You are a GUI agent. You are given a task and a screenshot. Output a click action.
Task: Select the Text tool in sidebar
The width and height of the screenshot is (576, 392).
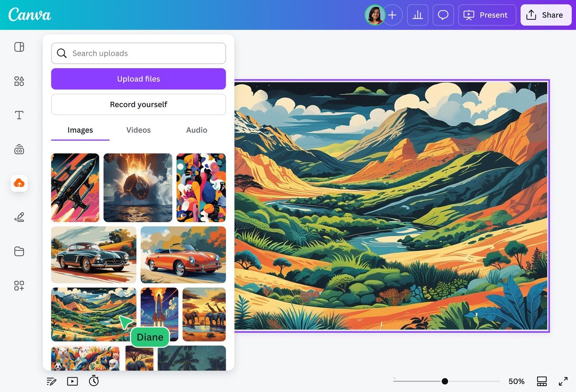[x=19, y=115]
